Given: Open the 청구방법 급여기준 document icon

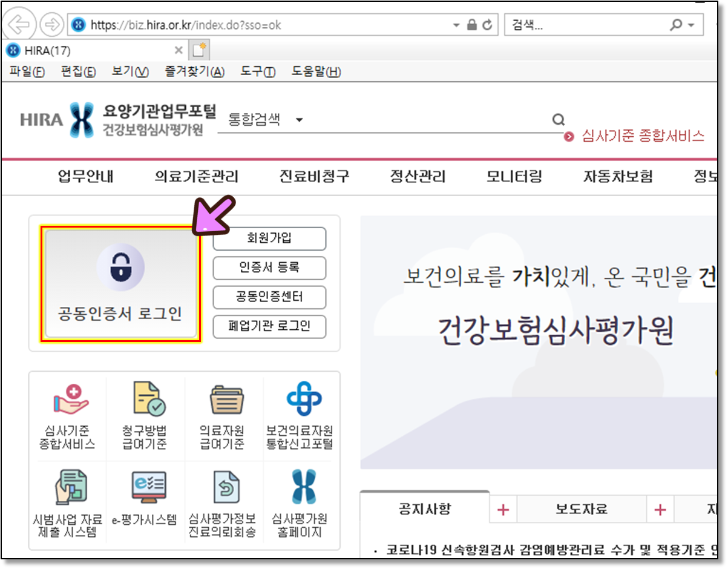Looking at the screenshot, I should (148, 399).
